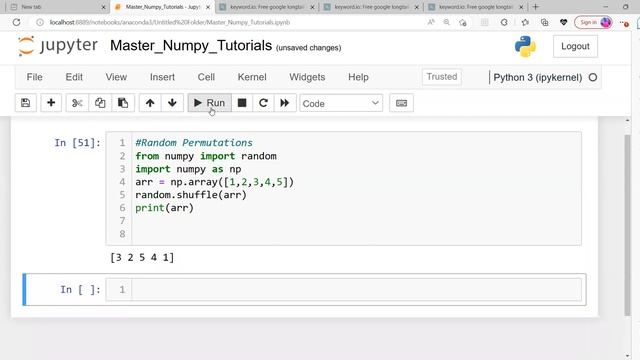Screen dimensions: 640x360
Task: Open a new browser tab plus button
Action: click(x=536, y=7)
